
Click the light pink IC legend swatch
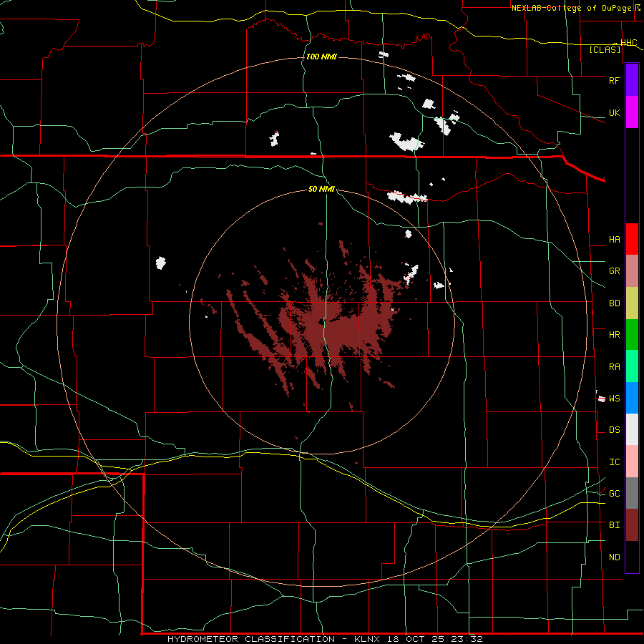coord(632,462)
